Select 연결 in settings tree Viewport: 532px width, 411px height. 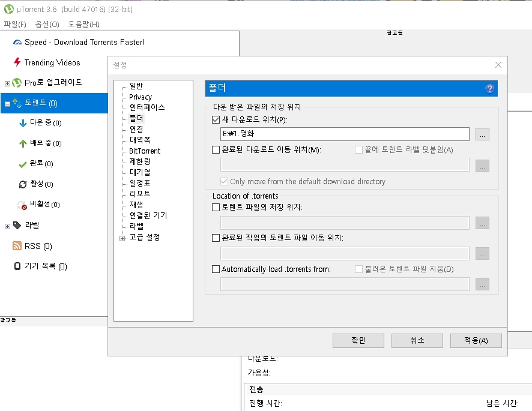[136, 129]
